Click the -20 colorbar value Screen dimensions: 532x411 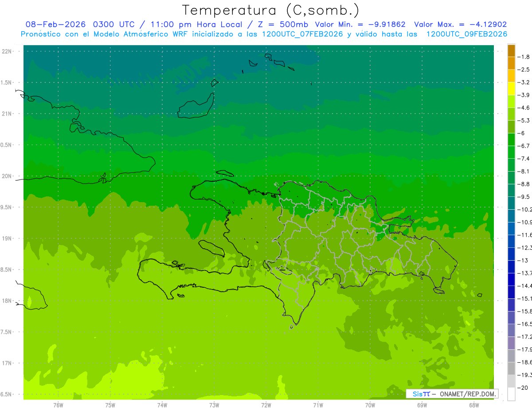523,388
